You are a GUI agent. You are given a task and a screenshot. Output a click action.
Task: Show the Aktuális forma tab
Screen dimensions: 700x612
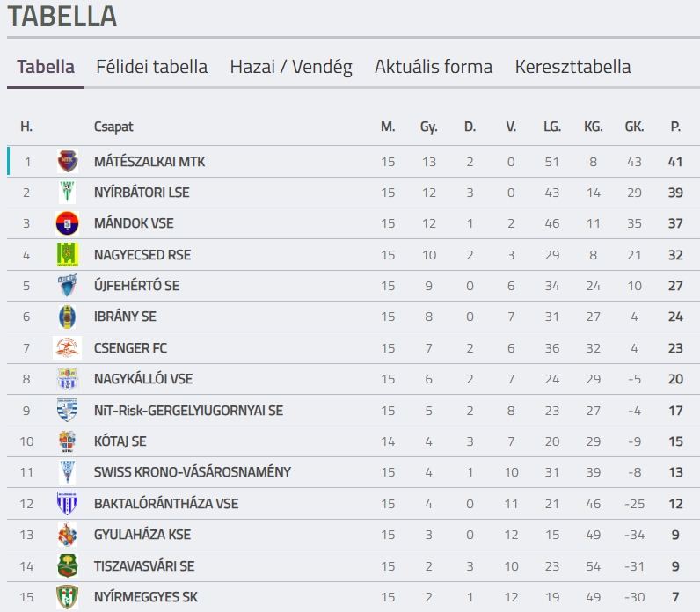434,67
